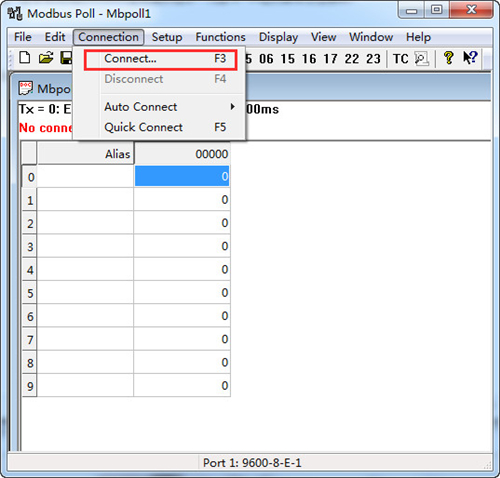Click function code 23 toolbar button
500x478 pixels.
[x=373, y=59]
